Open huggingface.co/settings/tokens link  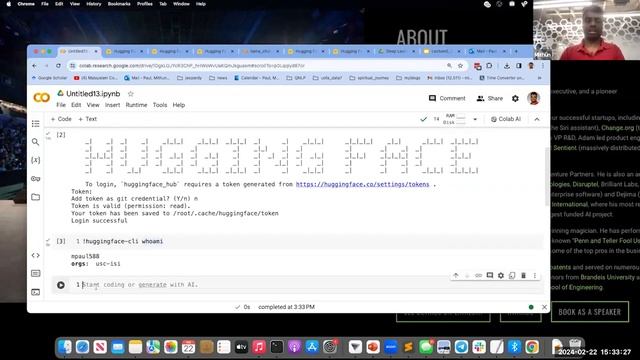[362, 184]
